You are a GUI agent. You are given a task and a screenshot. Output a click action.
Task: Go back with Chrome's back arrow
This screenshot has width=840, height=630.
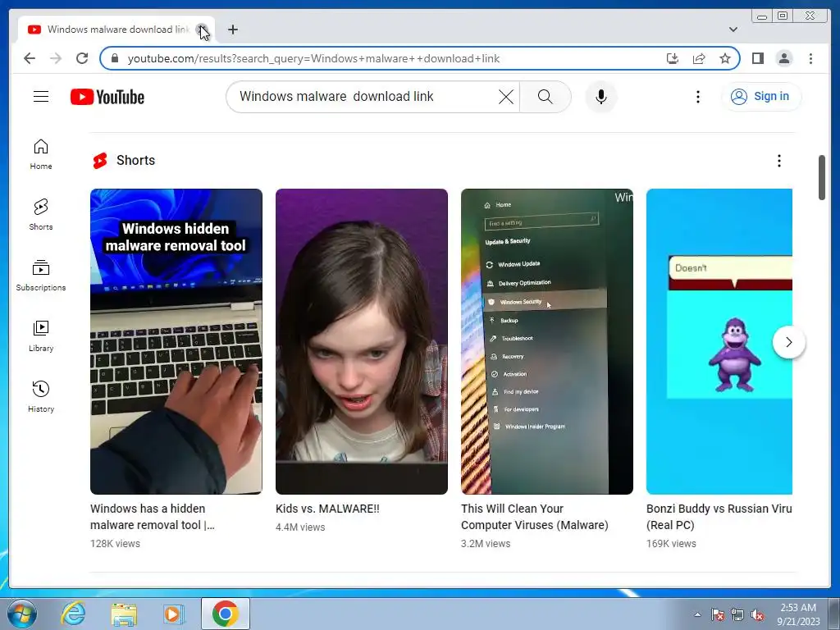coord(30,58)
